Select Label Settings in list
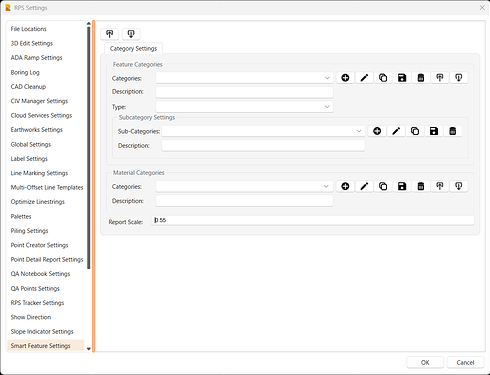 pyautogui.click(x=29, y=159)
